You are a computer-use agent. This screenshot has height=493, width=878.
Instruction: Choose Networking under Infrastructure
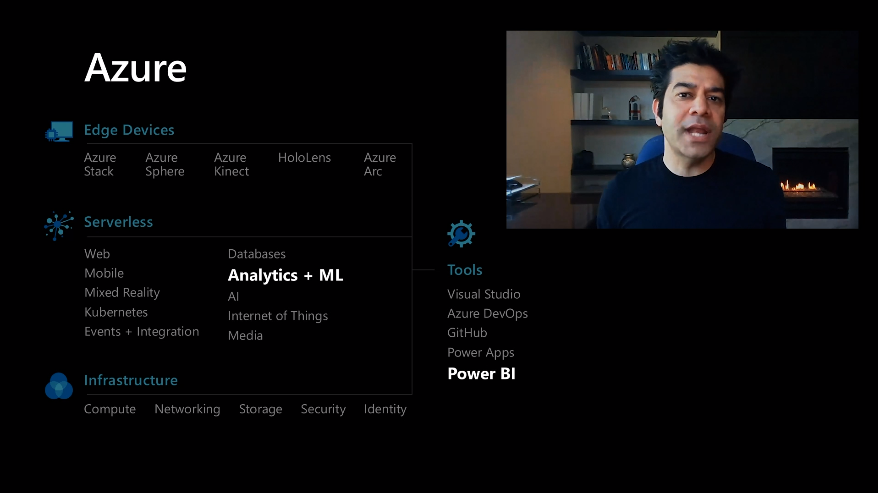187,410
